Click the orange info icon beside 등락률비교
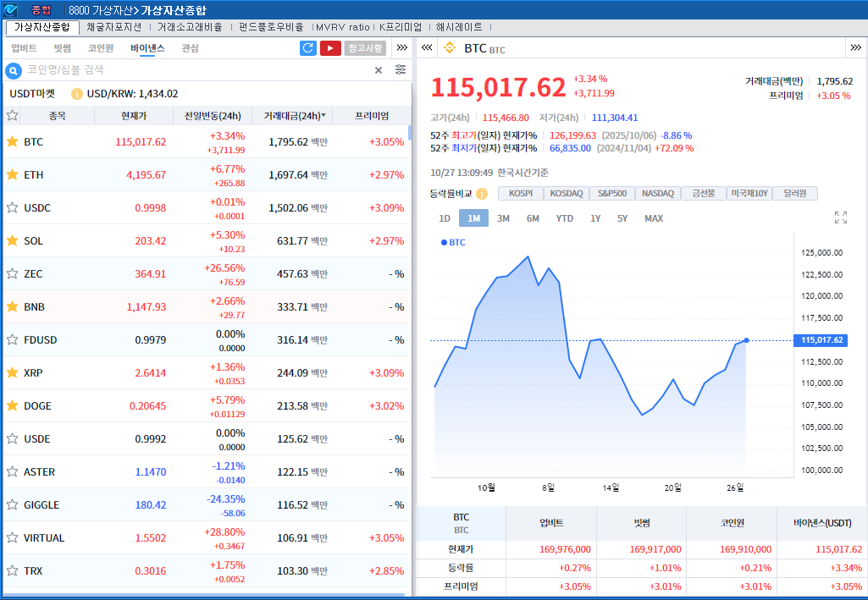868x600 pixels. click(481, 193)
